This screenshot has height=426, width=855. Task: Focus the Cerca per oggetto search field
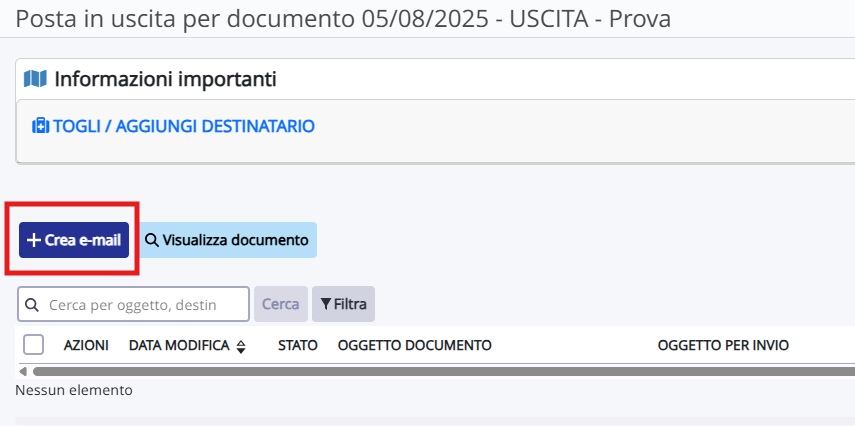point(134,304)
